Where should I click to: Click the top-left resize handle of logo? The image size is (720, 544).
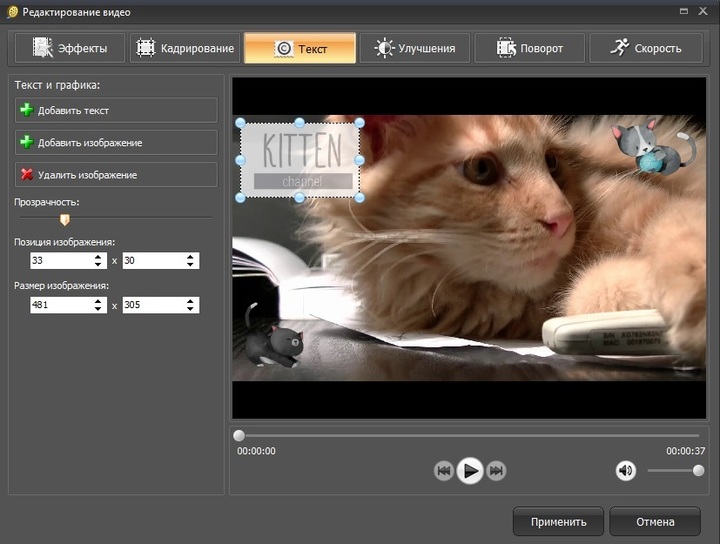pos(240,123)
